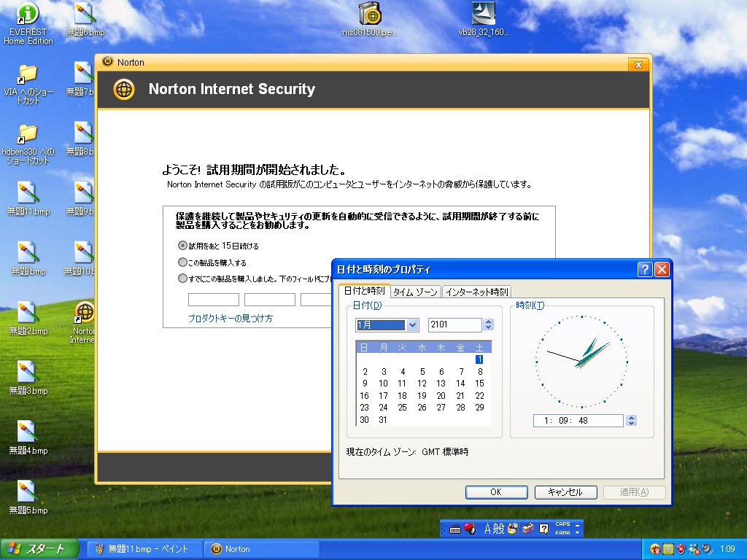Image resolution: width=747 pixels, height=560 pixels.
Task: Select the 無題6.bmp desktop file
Action: click(x=85, y=20)
